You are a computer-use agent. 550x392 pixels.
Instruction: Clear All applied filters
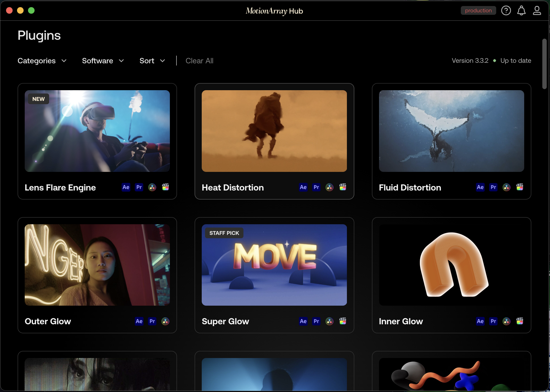200,61
